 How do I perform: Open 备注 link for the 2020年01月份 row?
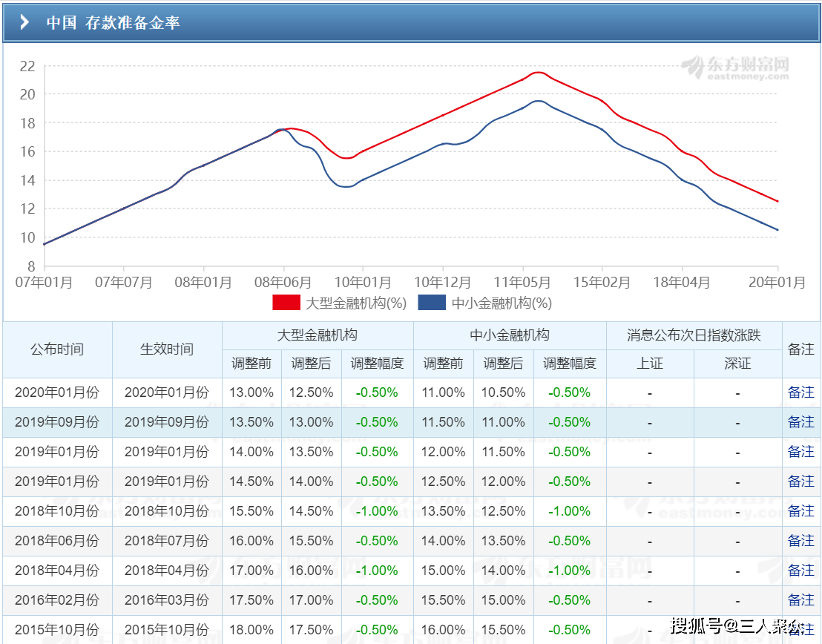pos(800,392)
